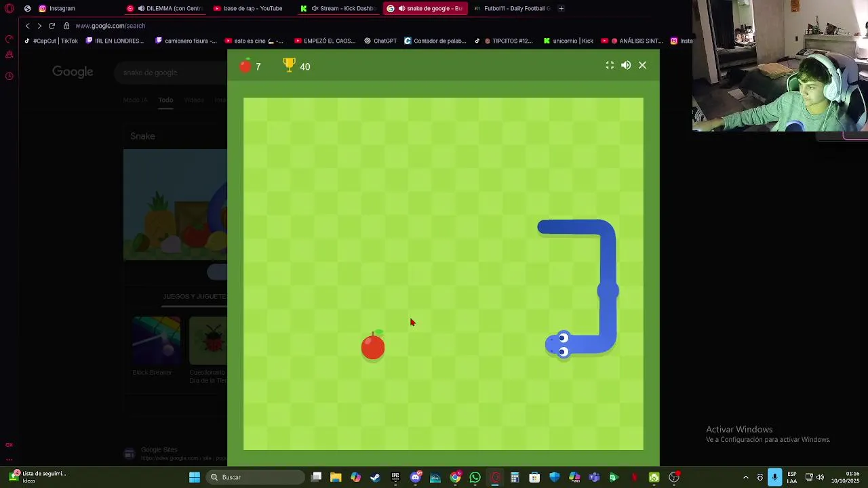Click the trophy high score icon
The image size is (868, 488).
(x=289, y=65)
